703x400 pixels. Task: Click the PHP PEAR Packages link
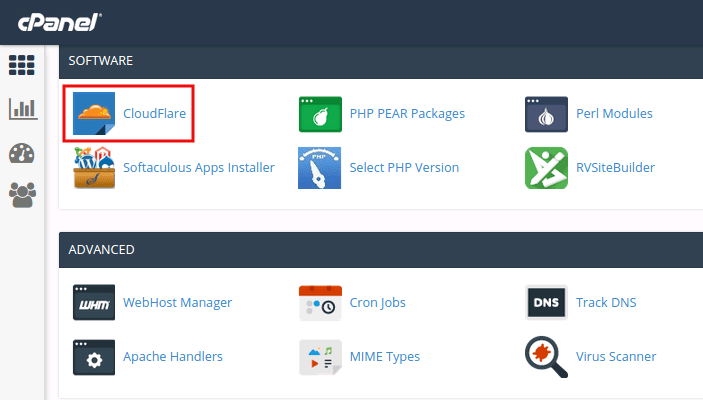point(407,114)
